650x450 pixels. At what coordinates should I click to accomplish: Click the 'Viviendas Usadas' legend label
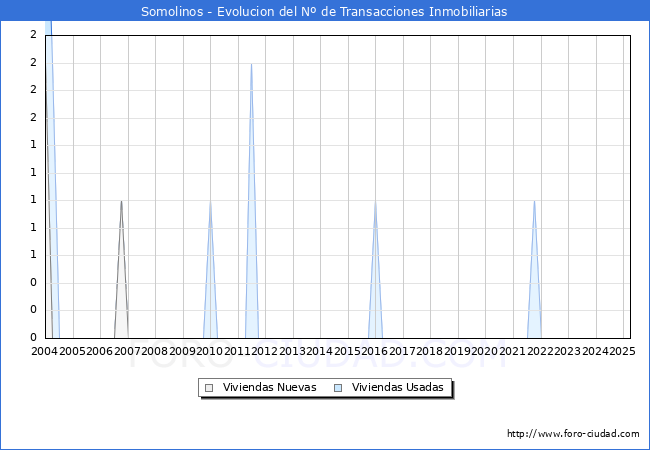[398, 387]
